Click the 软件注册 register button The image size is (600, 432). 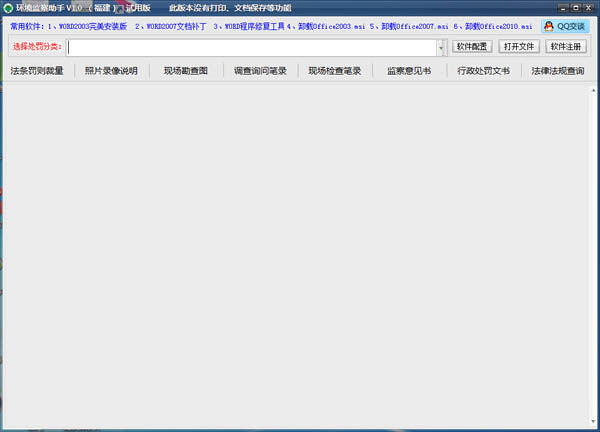(x=566, y=47)
